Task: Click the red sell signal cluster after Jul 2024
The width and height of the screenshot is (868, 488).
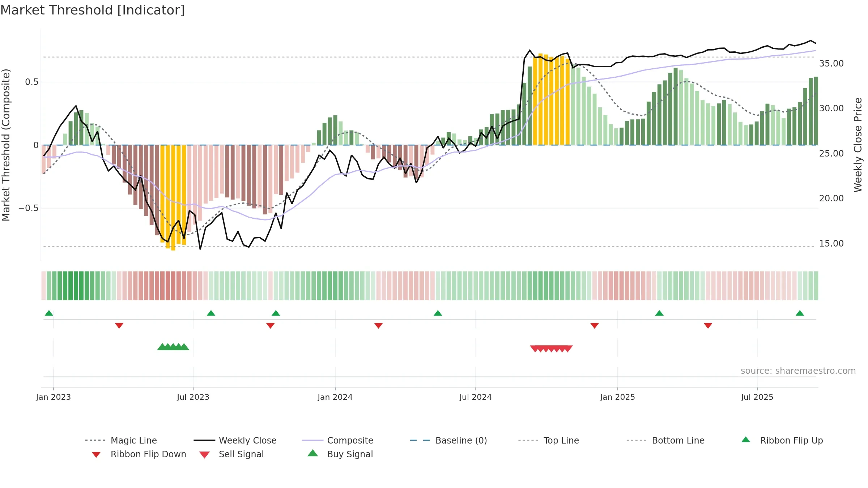Action: pyautogui.click(x=551, y=348)
